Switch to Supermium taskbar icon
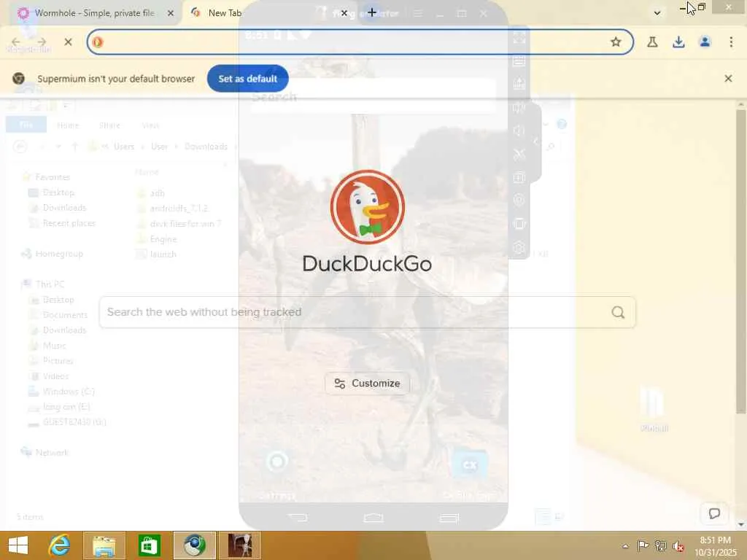The width and height of the screenshot is (747, 560). click(194, 545)
